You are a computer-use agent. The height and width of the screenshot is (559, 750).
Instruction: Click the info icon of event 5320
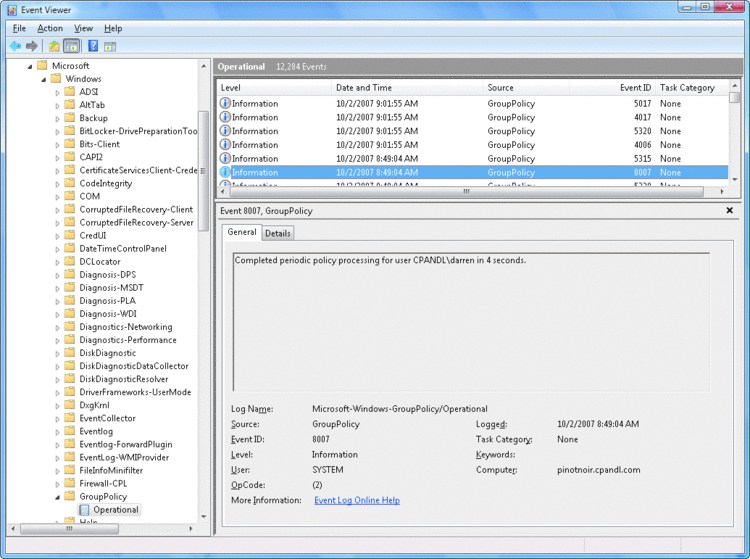click(225, 131)
